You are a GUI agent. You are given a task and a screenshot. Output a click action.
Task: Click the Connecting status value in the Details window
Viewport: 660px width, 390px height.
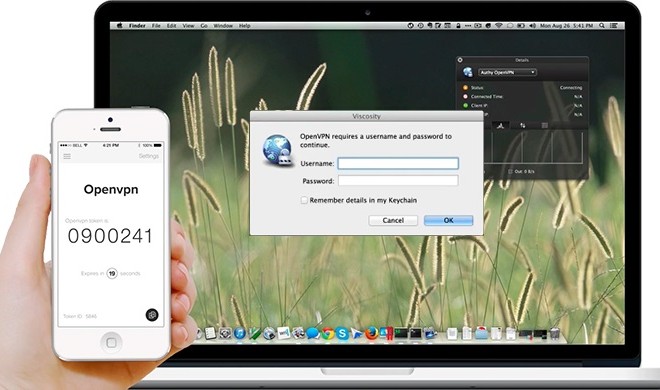(x=571, y=88)
